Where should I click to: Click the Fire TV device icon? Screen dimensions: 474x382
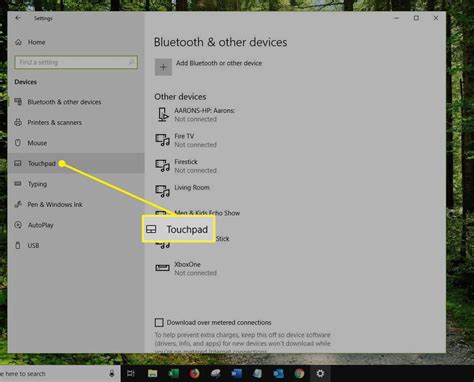click(x=163, y=140)
